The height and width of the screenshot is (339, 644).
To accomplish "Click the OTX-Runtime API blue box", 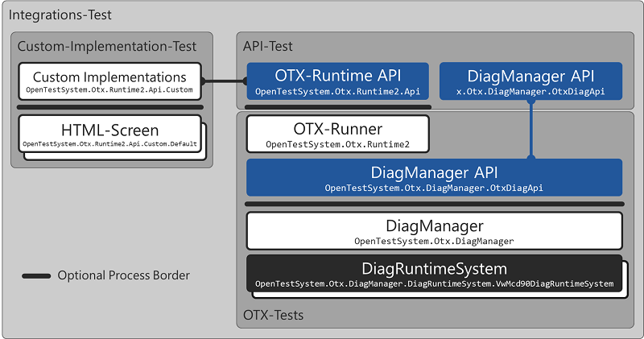I will [x=338, y=81].
